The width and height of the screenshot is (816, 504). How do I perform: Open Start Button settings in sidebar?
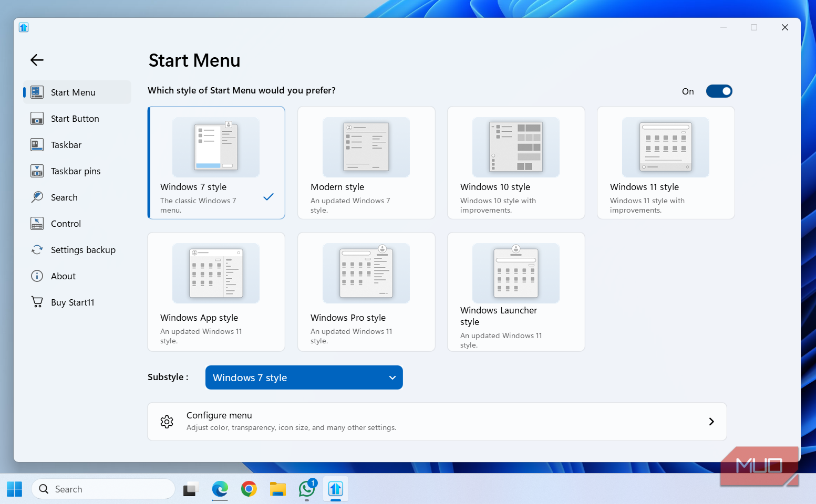37,118
